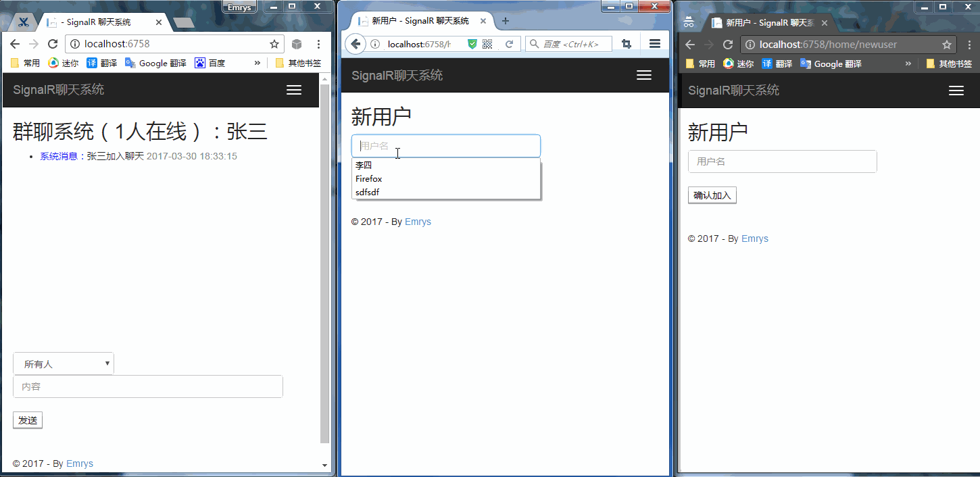This screenshot has height=477, width=980.
Task: Open the Firefox hamburger menu
Action: [654, 43]
